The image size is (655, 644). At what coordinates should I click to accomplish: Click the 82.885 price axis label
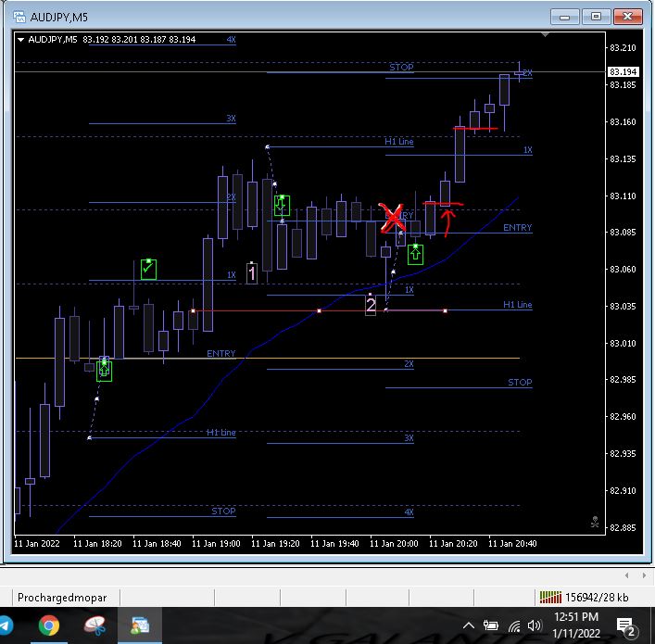[x=623, y=528]
